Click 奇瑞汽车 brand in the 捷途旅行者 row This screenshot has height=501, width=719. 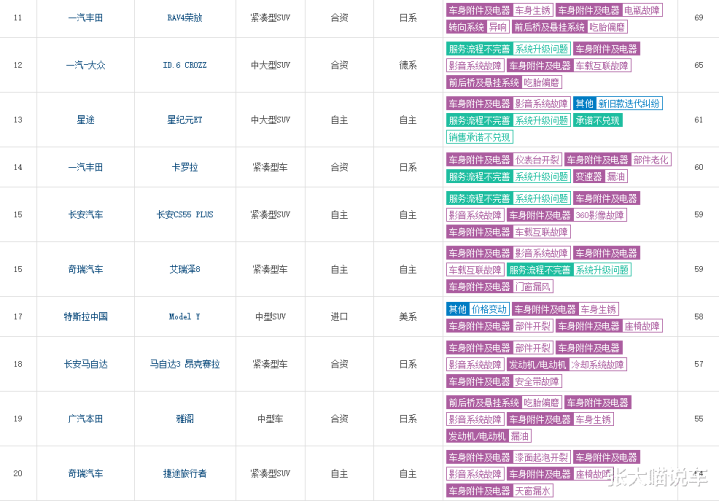pyautogui.click(x=85, y=473)
